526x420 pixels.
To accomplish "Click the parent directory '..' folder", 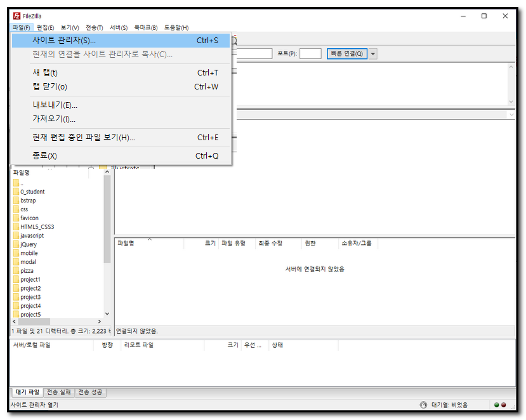I will pyautogui.click(x=16, y=183).
